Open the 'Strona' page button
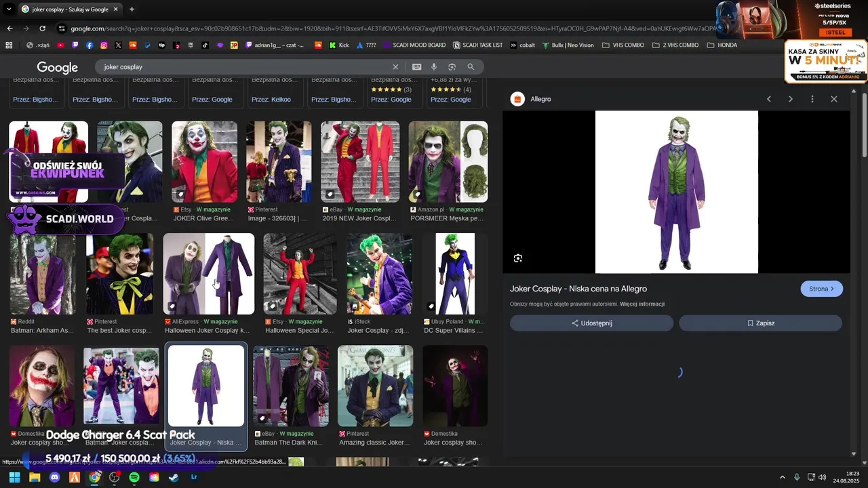Screen dimensions: 868x488 click(822, 289)
